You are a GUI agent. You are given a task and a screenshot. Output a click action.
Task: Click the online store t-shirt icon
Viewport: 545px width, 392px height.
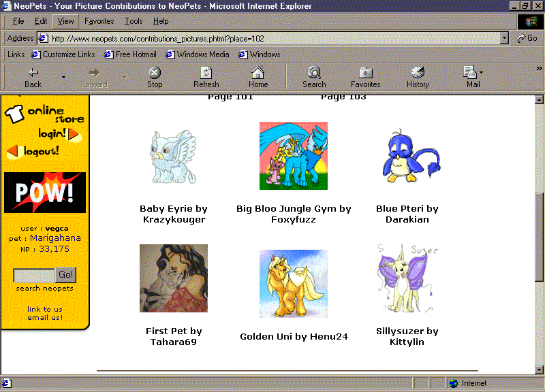[x=14, y=114]
